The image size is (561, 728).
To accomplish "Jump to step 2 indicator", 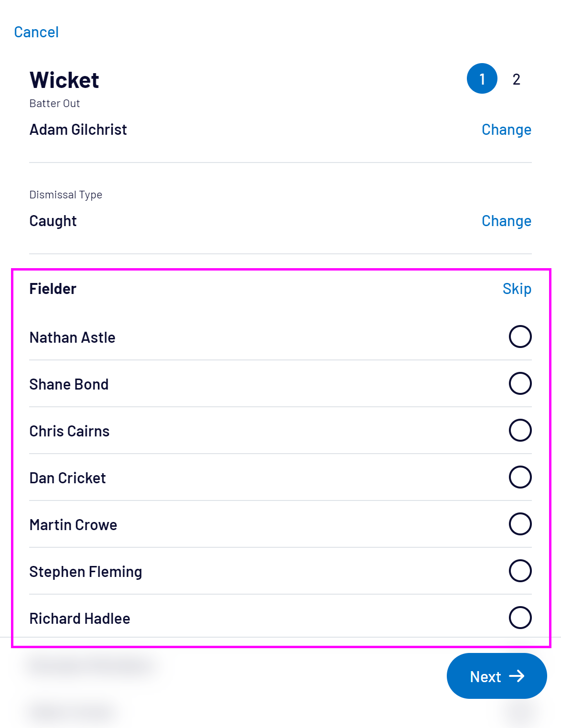I will (x=516, y=79).
